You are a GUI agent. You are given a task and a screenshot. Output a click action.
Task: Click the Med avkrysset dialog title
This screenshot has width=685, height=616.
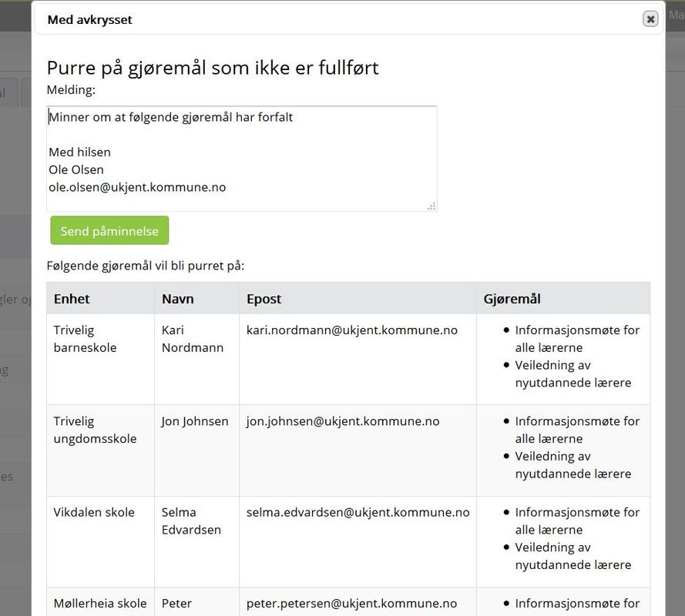(x=90, y=20)
